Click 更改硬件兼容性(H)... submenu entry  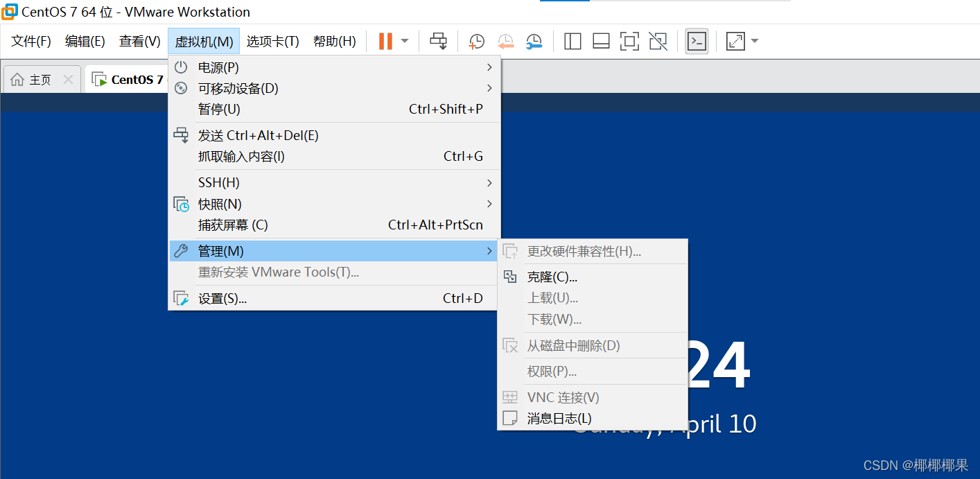(x=593, y=251)
